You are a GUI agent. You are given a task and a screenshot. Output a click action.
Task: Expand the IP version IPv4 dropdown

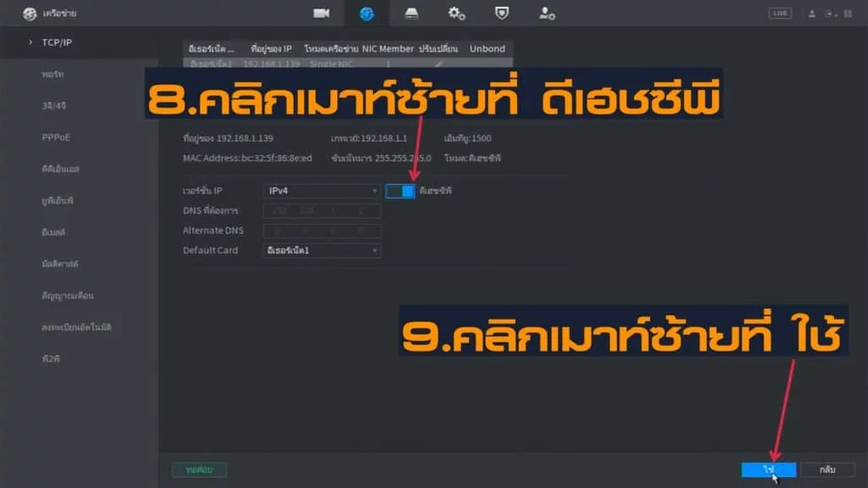322,191
